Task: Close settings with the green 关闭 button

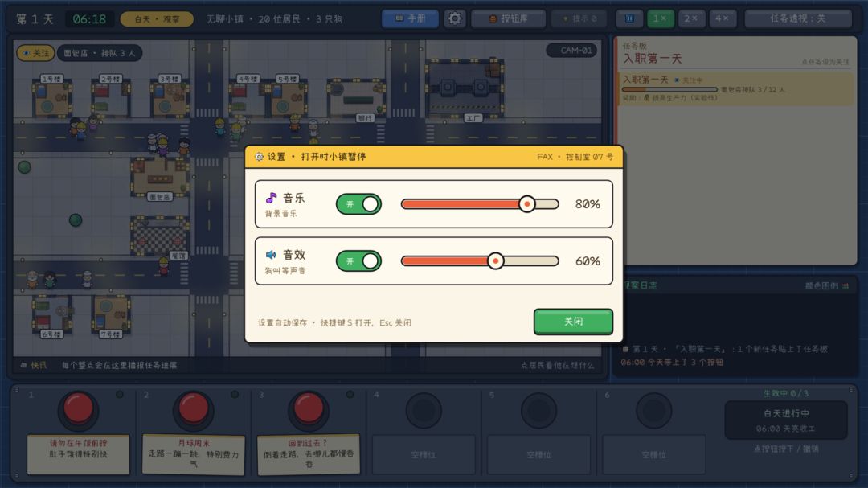Action: click(573, 322)
